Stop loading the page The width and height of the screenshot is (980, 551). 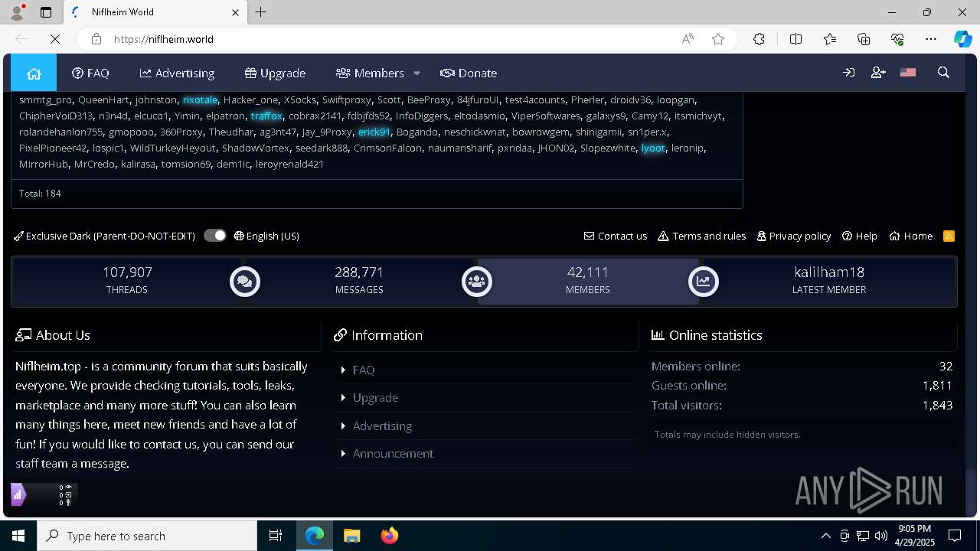(x=55, y=39)
